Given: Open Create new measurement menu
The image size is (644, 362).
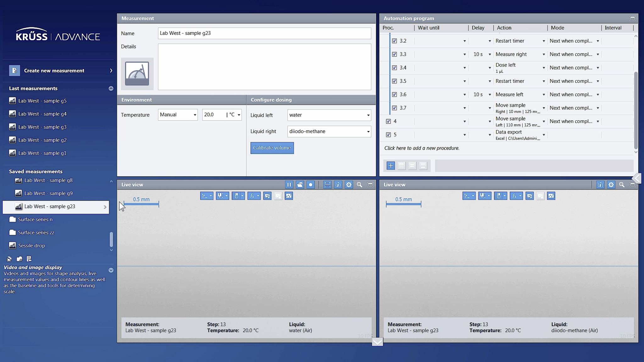Looking at the screenshot, I should pyautogui.click(x=60, y=71).
